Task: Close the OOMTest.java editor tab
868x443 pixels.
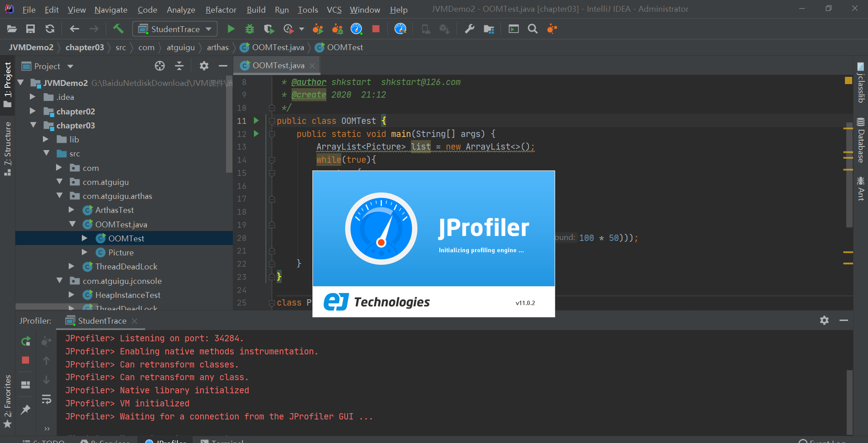Action: [x=312, y=66]
